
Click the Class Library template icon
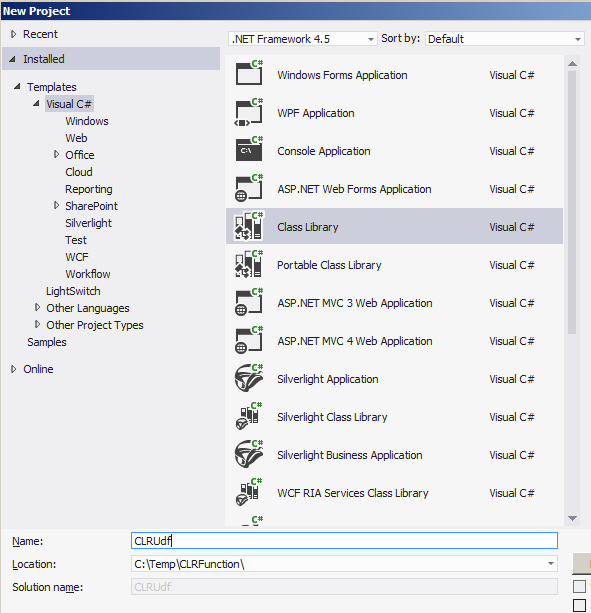coord(249,226)
